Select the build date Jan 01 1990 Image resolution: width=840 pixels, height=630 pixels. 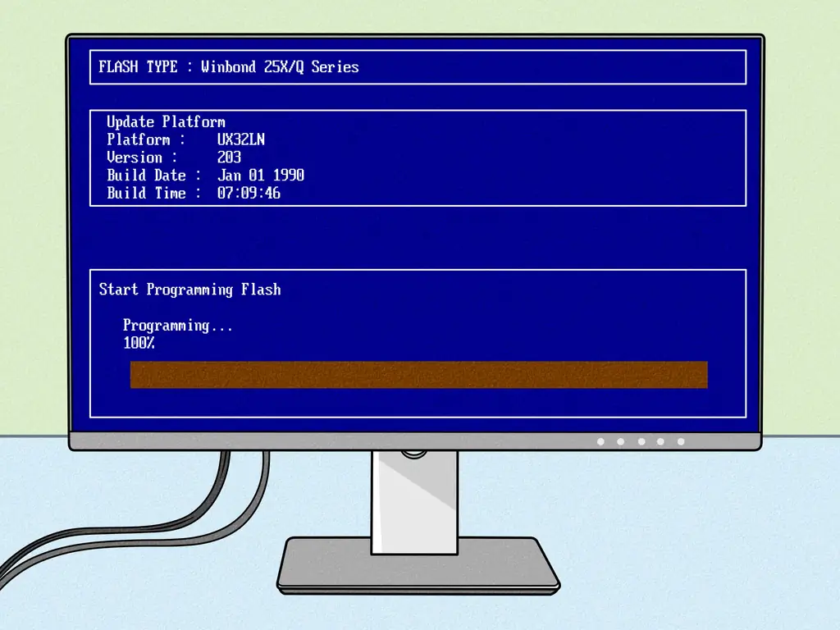[x=261, y=176]
